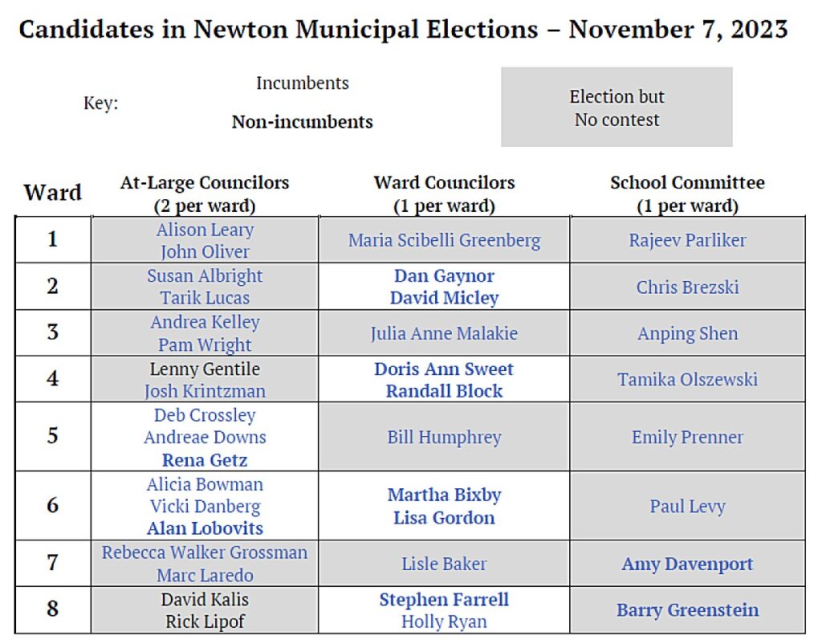The image size is (822, 644).
Task: Click the At-Large Councilors column header
Action: pos(205,194)
